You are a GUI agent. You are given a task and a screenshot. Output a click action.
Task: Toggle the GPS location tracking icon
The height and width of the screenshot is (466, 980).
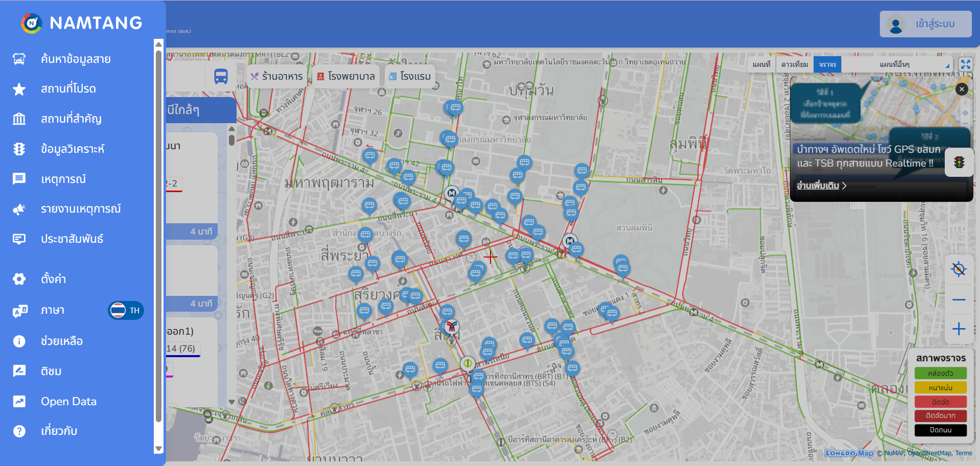click(959, 269)
